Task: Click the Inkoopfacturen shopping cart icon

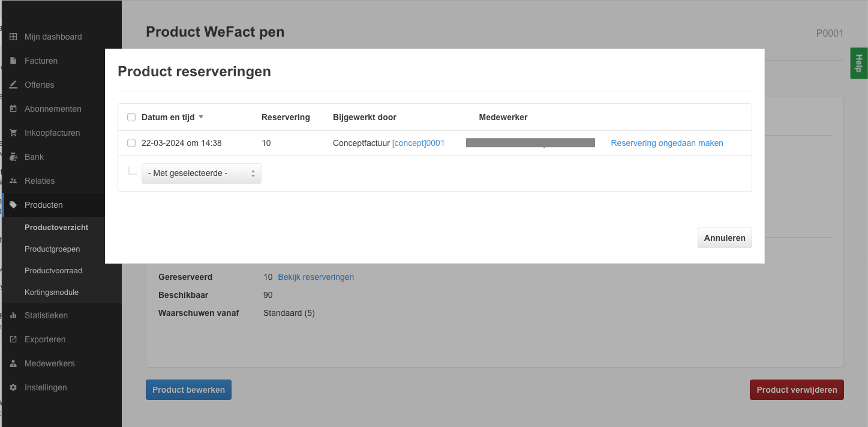Action: point(13,133)
